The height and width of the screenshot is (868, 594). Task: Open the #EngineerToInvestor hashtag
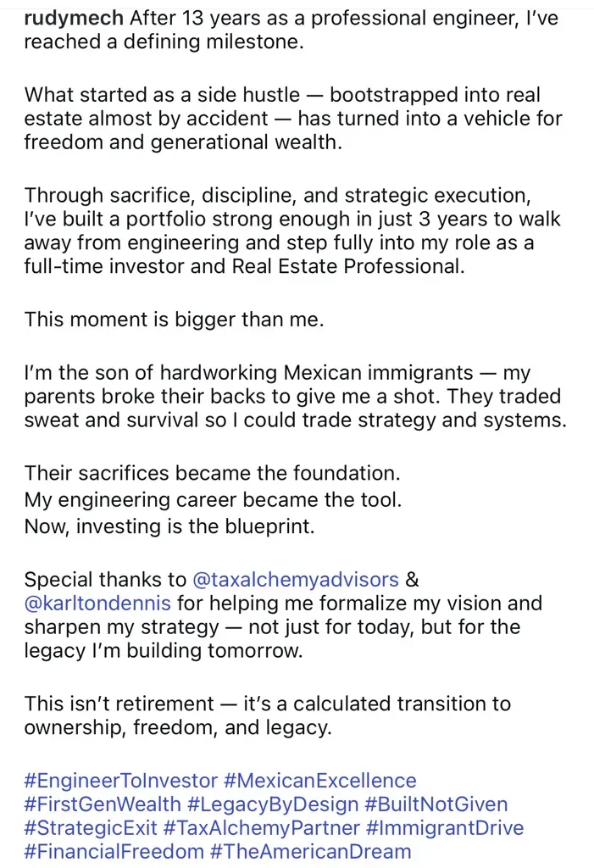(120, 781)
